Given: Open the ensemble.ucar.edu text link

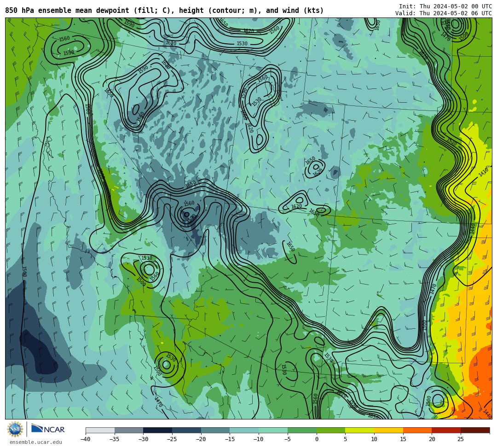Looking at the screenshot, I should tap(35, 442).
